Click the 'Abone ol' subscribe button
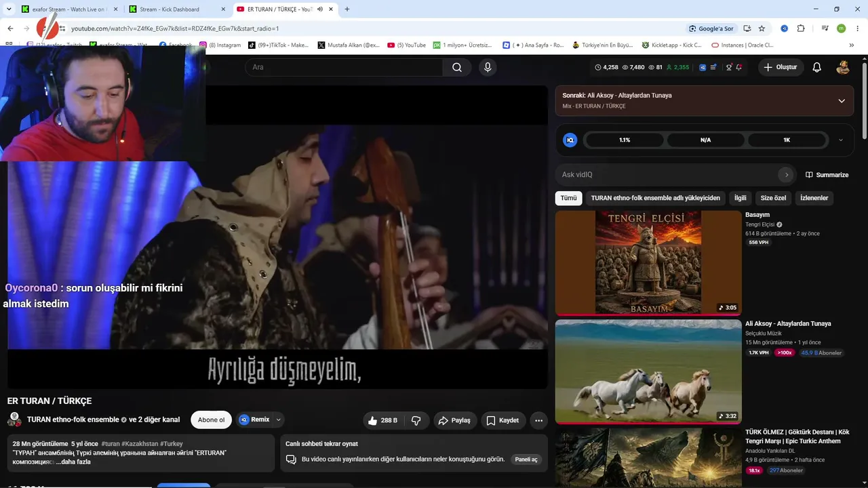Screen dimensions: 868x488 tap(211, 420)
